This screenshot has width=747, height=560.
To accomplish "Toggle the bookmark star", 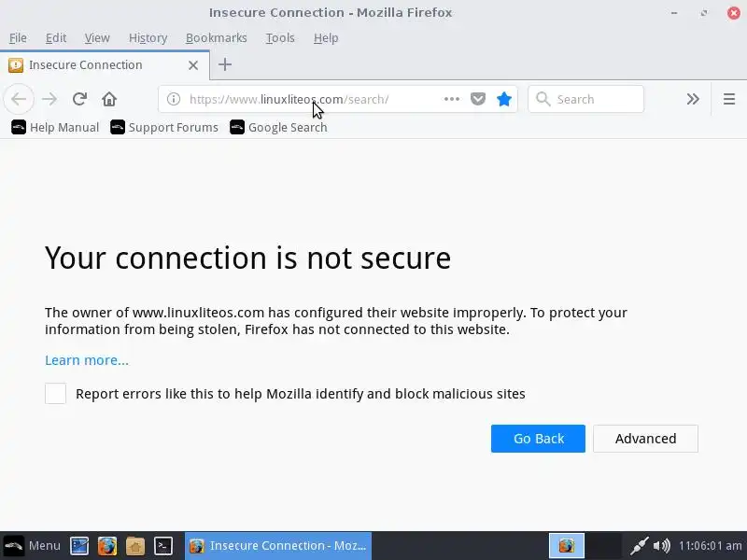I will point(504,99).
